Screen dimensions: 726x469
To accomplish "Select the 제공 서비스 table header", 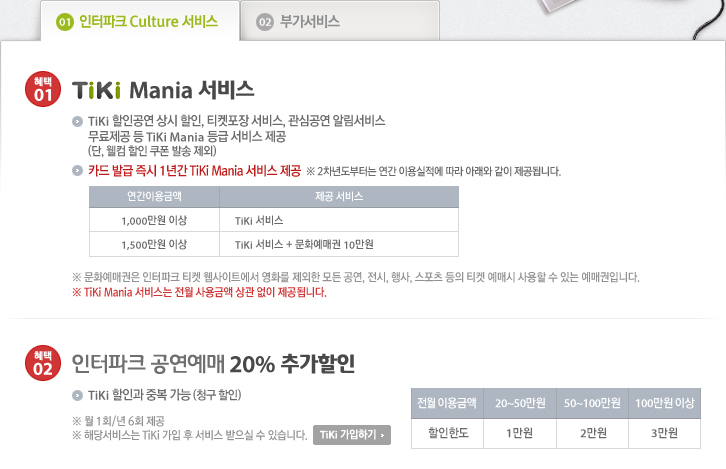I will click(x=339, y=197).
